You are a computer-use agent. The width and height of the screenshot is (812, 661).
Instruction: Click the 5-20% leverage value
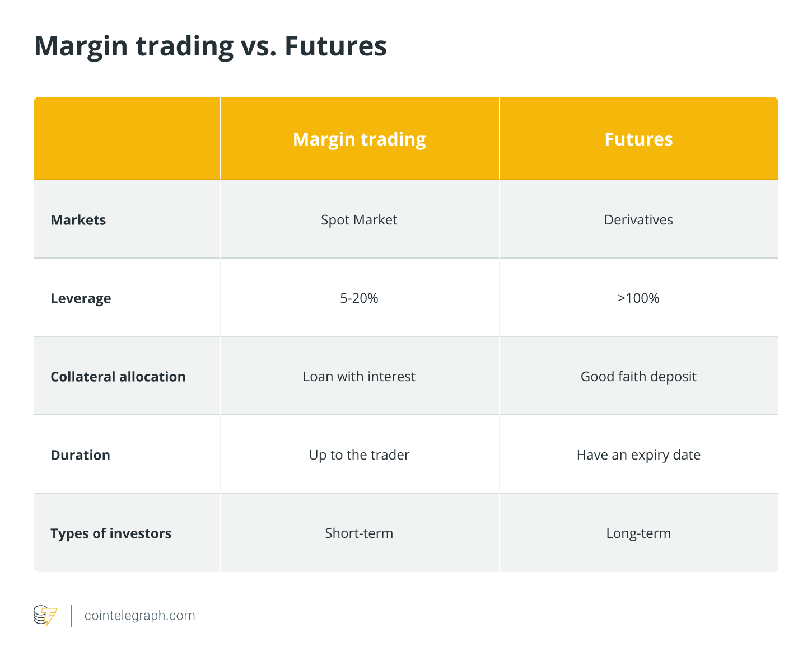point(359,298)
